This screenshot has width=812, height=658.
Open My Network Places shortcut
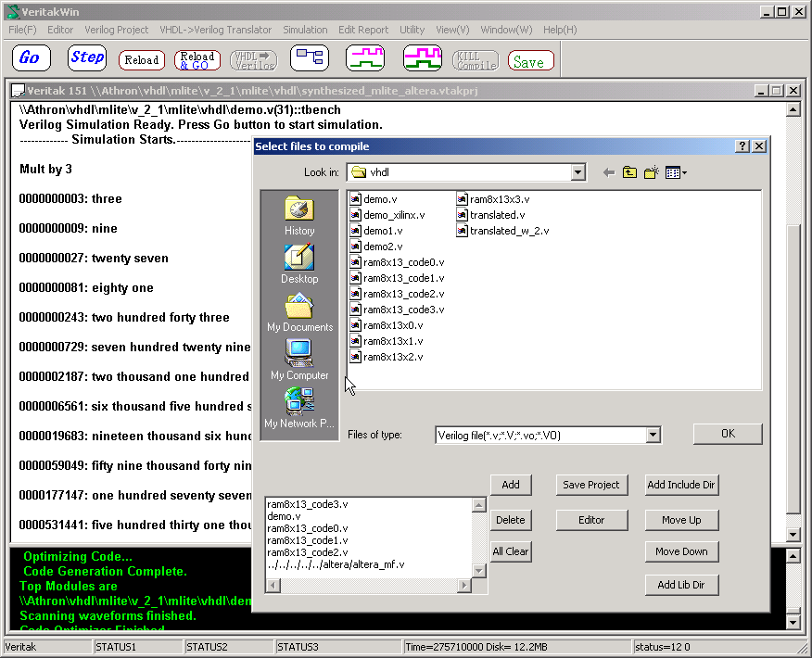pos(299,409)
